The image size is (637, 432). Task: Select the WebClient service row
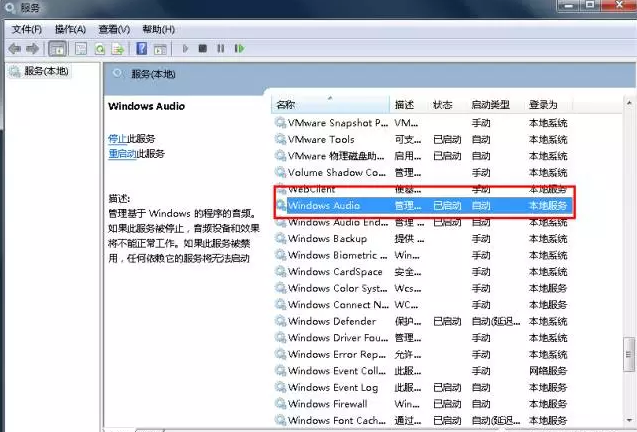coord(424,189)
